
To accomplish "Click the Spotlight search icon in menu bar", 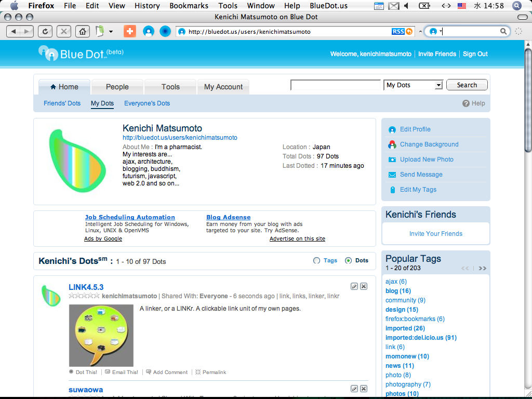I will click(517, 5).
